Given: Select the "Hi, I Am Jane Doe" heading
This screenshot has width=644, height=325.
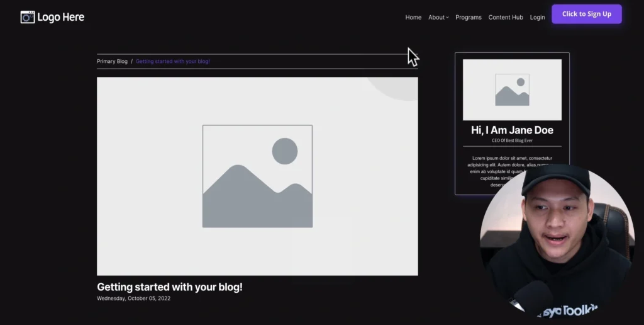Looking at the screenshot, I should pyautogui.click(x=512, y=130).
